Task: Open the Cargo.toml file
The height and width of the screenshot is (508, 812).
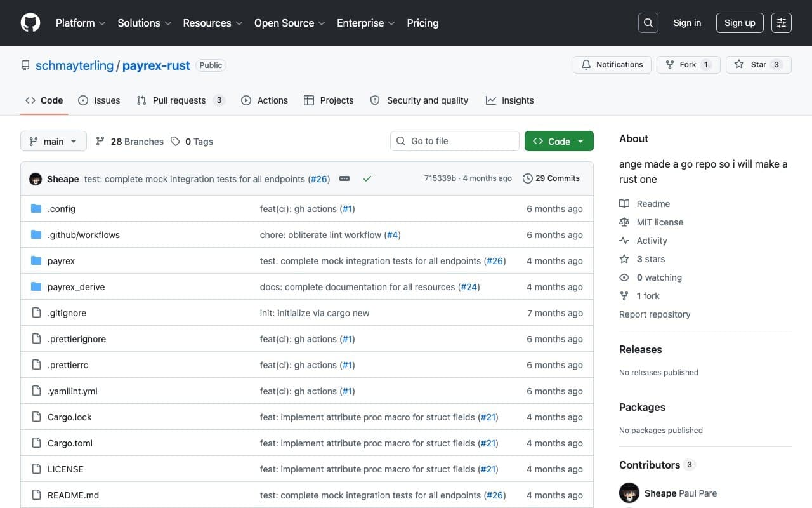Action: click(70, 443)
